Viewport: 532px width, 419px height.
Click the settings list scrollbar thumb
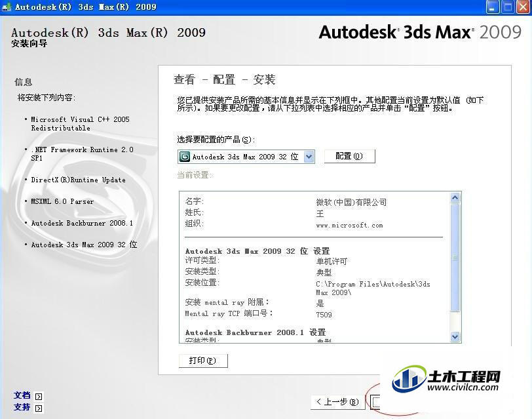coord(455,258)
